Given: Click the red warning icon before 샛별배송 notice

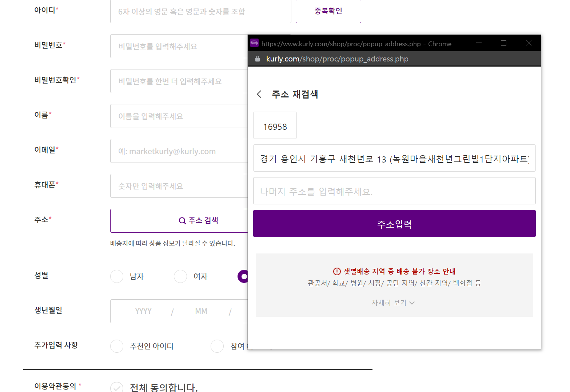Looking at the screenshot, I should 337,271.
